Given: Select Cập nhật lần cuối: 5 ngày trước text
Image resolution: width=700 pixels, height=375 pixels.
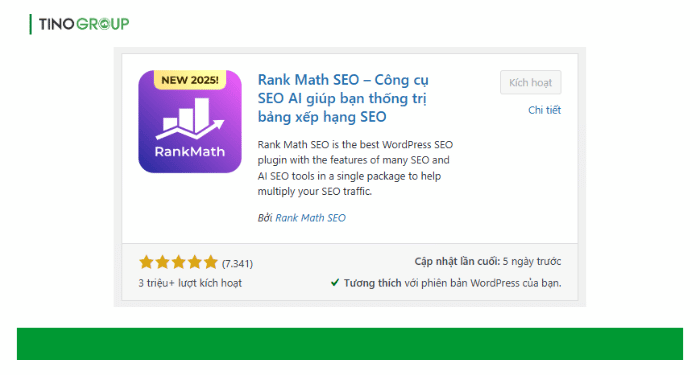Looking at the screenshot, I should [488, 262].
